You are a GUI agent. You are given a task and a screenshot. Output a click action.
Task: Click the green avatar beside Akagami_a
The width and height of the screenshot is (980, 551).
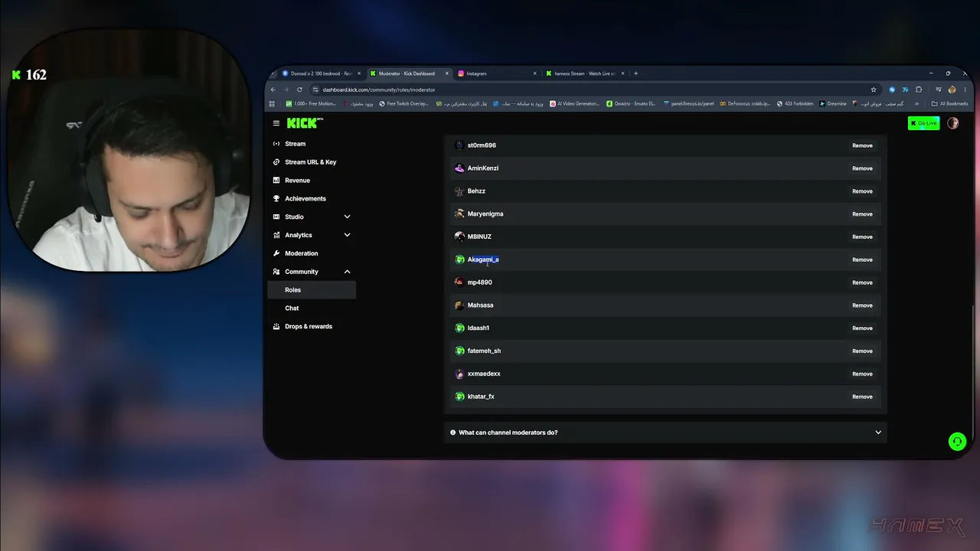(x=459, y=259)
